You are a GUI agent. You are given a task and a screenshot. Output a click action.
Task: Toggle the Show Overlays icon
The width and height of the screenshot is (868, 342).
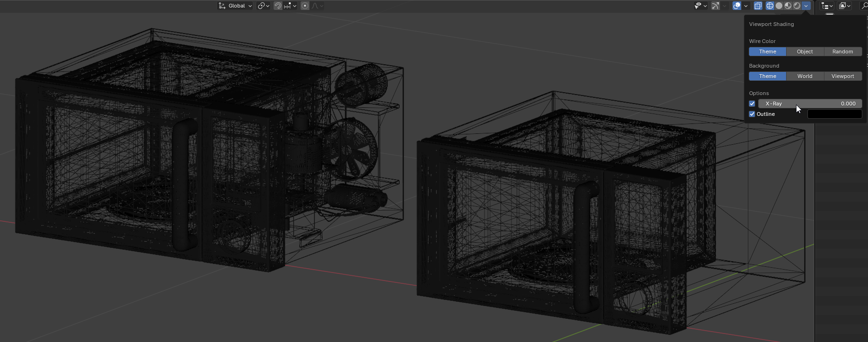(x=737, y=6)
